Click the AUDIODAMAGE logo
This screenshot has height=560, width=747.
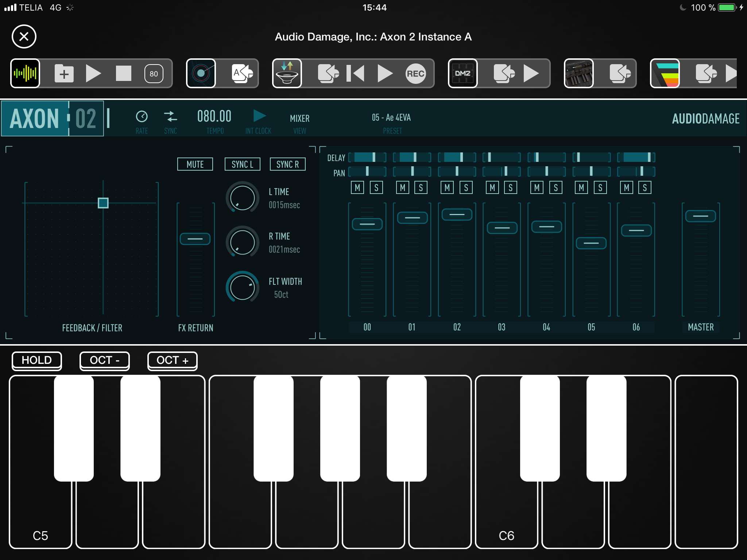pyautogui.click(x=706, y=119)
